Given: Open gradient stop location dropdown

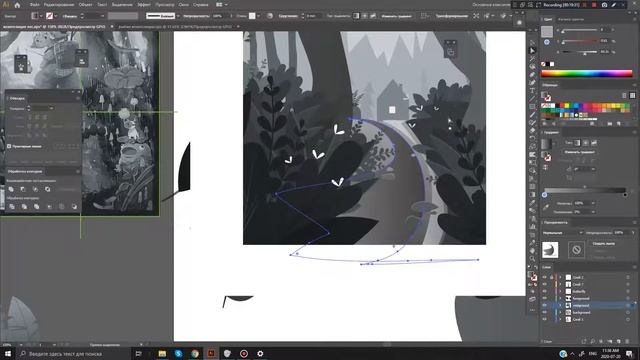Looking at the screenshot, I should coord(593,212).
